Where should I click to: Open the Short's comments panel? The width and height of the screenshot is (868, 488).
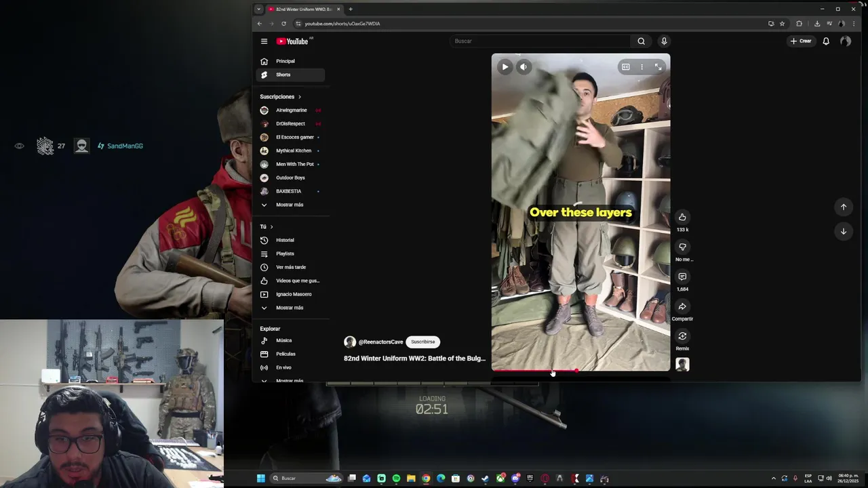[682, 277]
